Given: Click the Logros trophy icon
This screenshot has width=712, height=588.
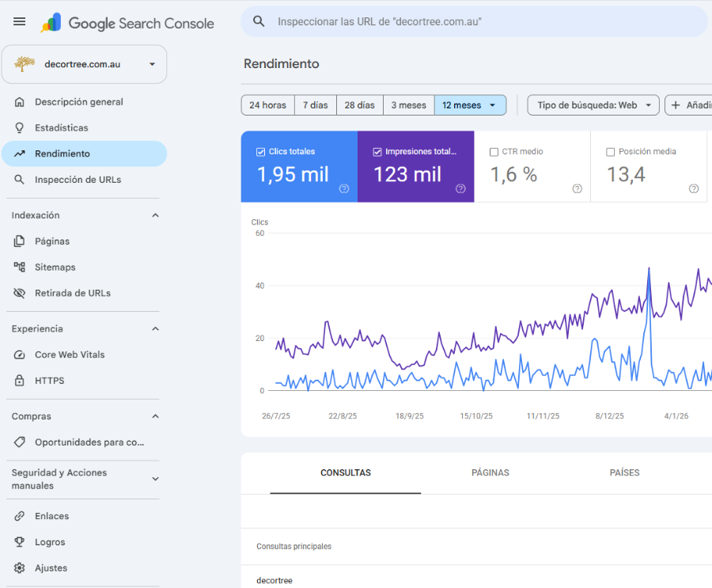Looking at the screenshot, I should 20,542.
